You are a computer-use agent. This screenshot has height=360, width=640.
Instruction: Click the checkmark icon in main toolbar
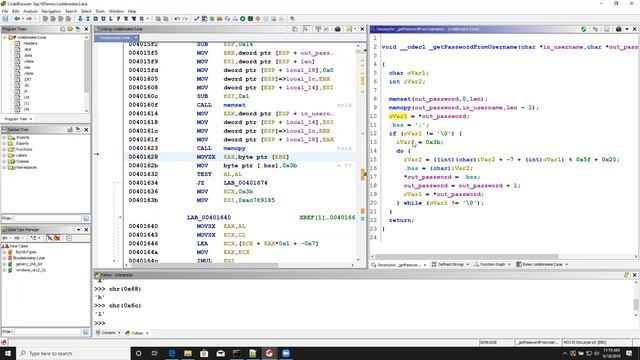point(196,19)
